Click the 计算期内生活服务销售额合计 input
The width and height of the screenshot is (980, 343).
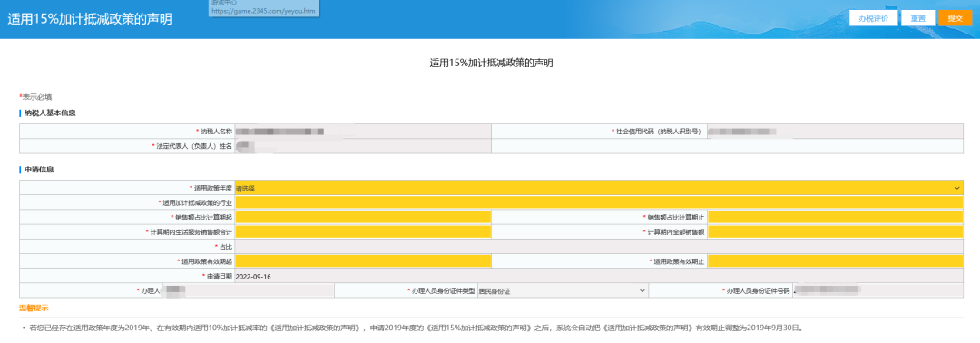(x=363, y=231)
